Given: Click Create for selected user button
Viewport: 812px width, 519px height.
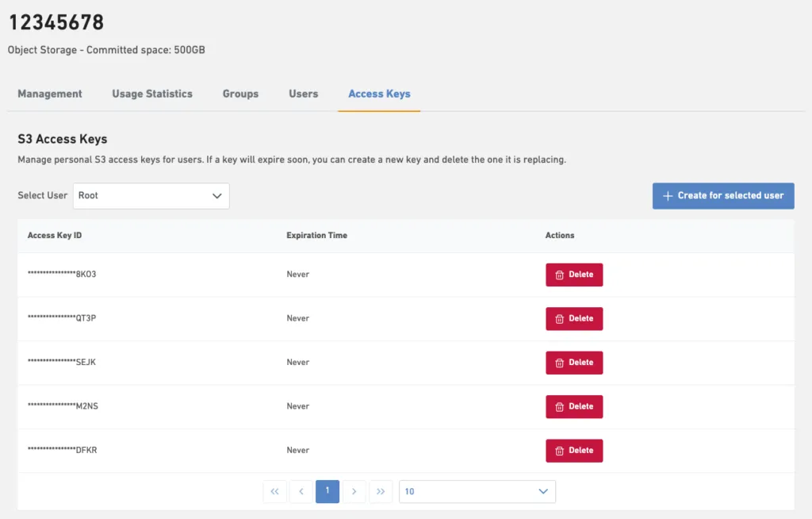Looking at the screenshot, I should click(x=723, y=196).
